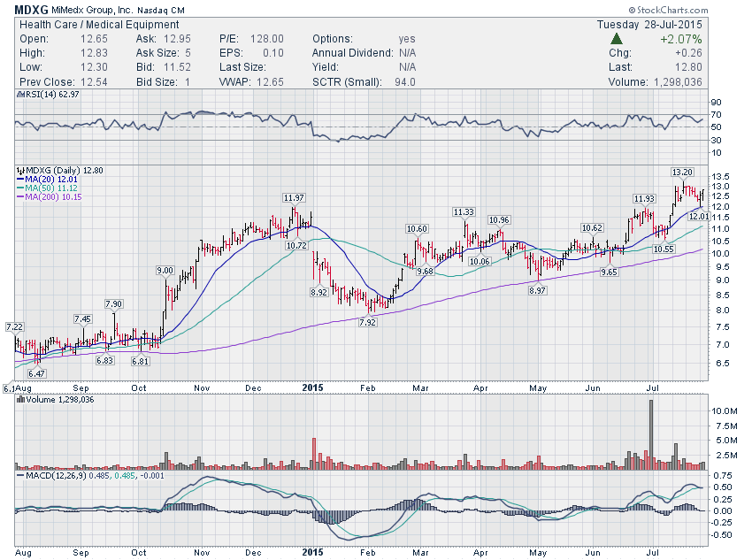Click the MA(50) green legend line

20,188
